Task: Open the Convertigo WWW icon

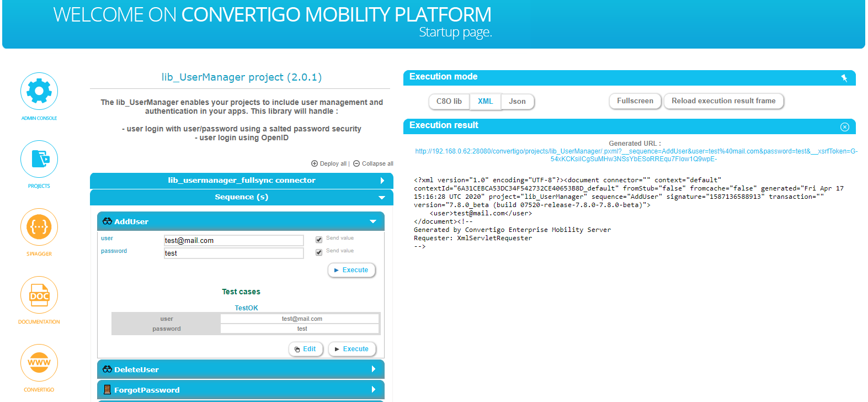Action: tap(39, 363)
